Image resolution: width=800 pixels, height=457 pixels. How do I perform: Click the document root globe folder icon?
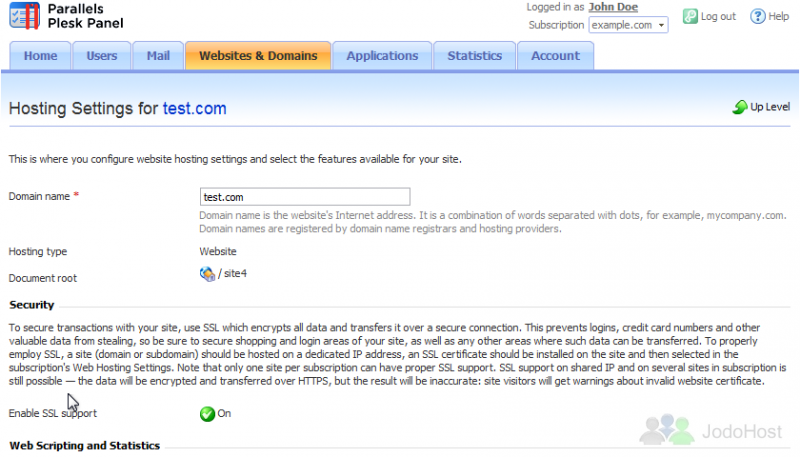click(207, 274)
